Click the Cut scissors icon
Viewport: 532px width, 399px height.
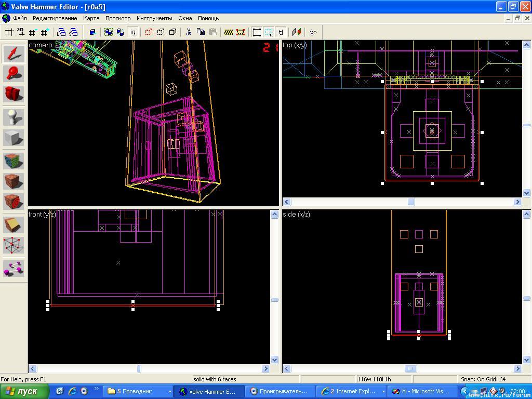[189, 32]
